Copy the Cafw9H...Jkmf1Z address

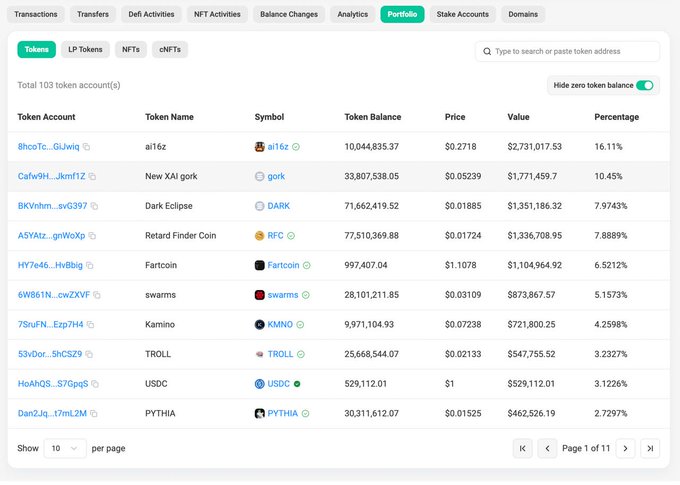click(x=92, y=177)
